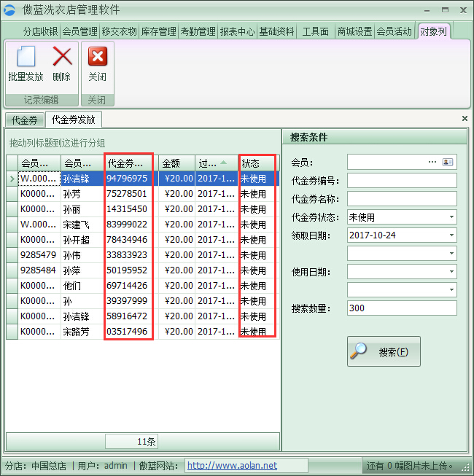Click row selector for 宋路芳 row
Image resolution: width=474 pixels, height=476 pixels.
(12, 332)
